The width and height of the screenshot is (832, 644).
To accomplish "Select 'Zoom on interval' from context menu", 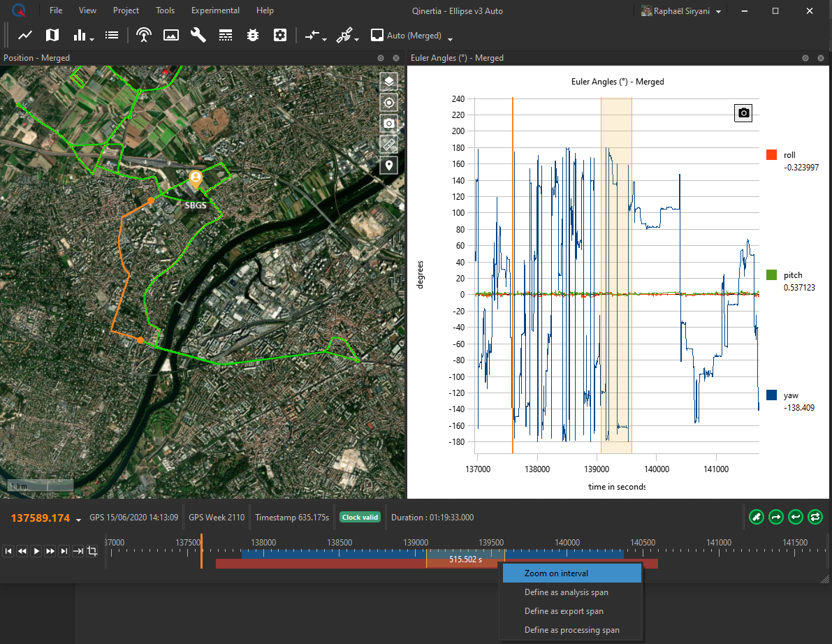I will [x=556, y=573].
